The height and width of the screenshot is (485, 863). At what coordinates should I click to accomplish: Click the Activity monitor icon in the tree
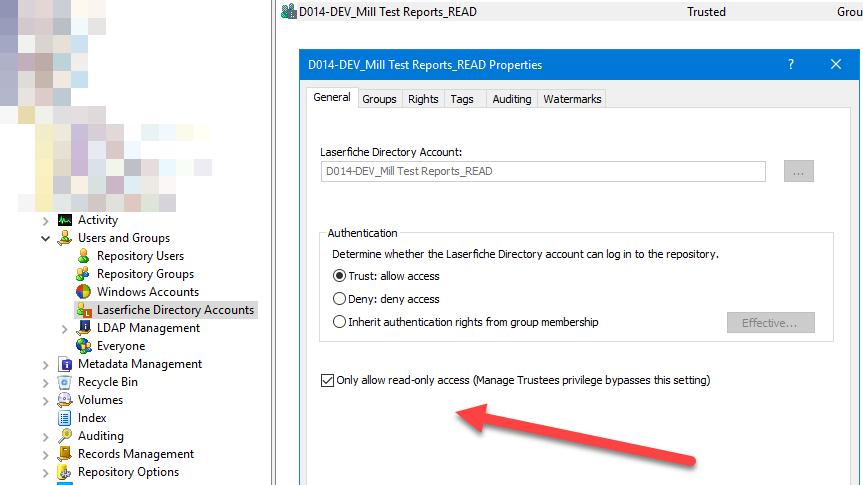point(65,220)
